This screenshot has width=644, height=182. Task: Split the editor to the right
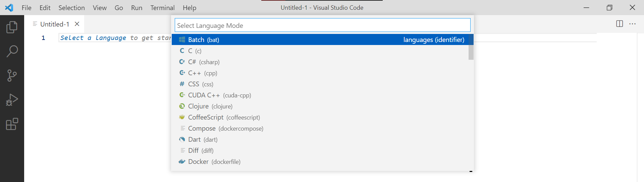point(620,24)
